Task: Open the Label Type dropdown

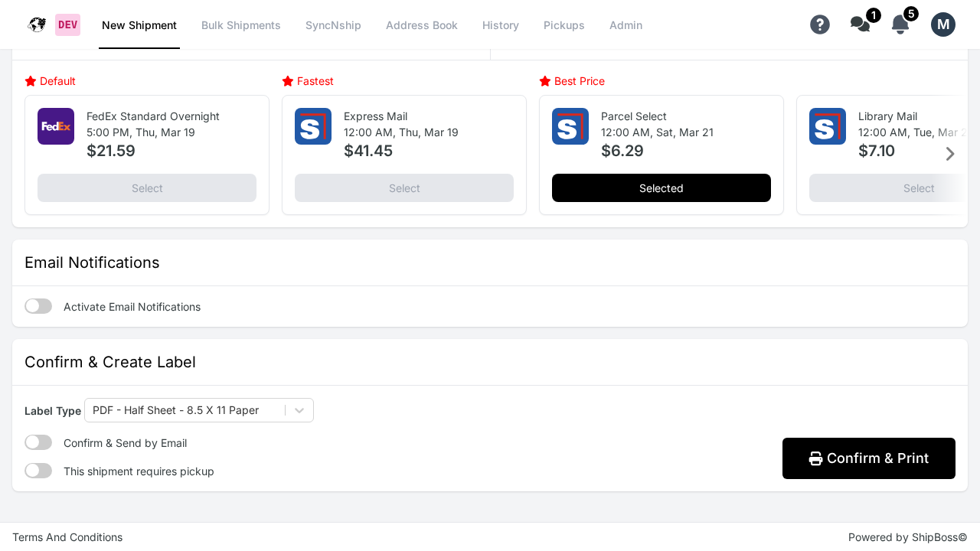Action: click(198, 409)
